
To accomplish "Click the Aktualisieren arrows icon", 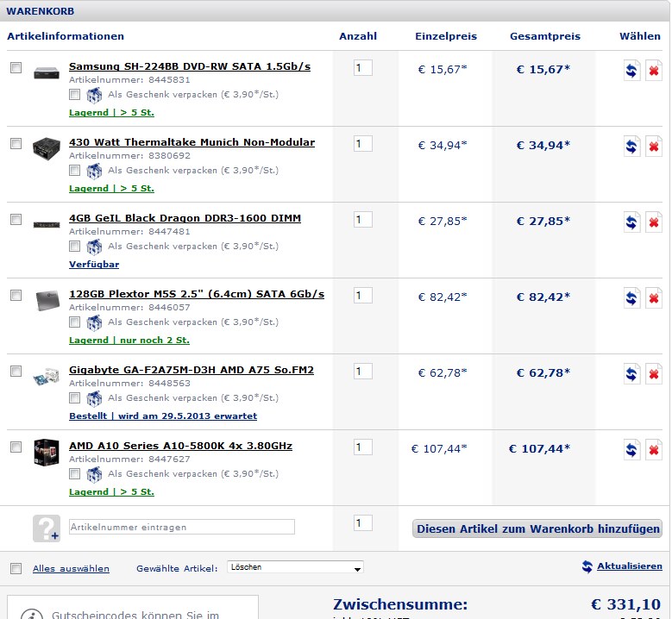I will (x=587, y=566).
